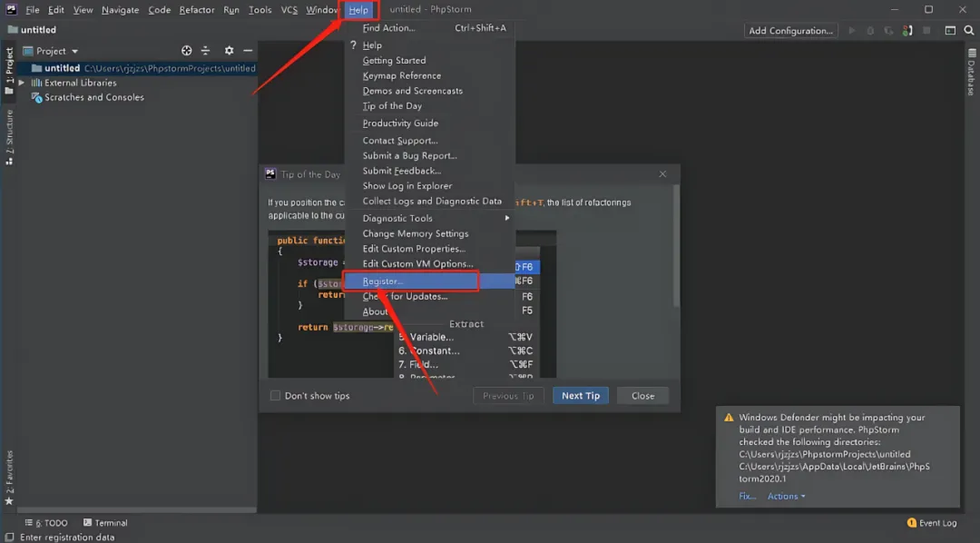Open the Tools menu

[x=260, y=9]
